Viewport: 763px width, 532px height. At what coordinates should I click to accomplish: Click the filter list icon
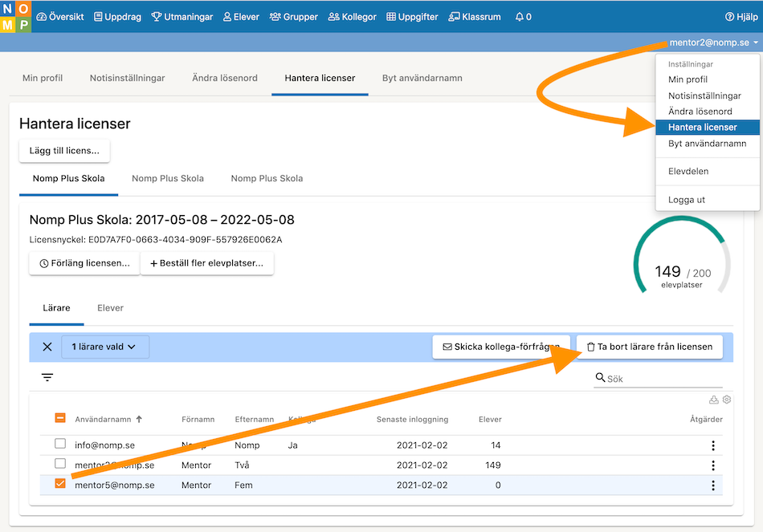[x=47, y=377]
